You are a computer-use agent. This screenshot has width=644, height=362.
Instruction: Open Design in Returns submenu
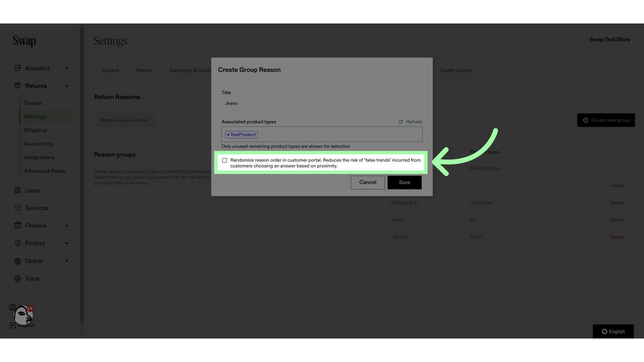click(x=33, y=103)
